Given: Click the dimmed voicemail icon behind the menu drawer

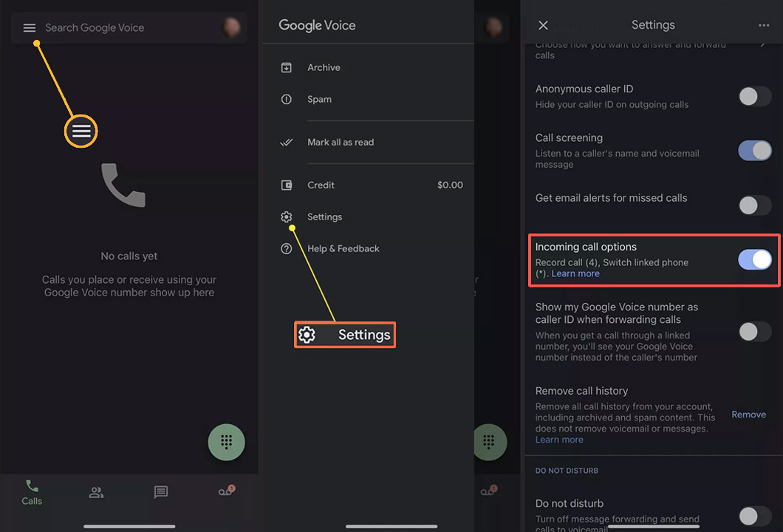Looking at the screenshot, I should (489, 491).
